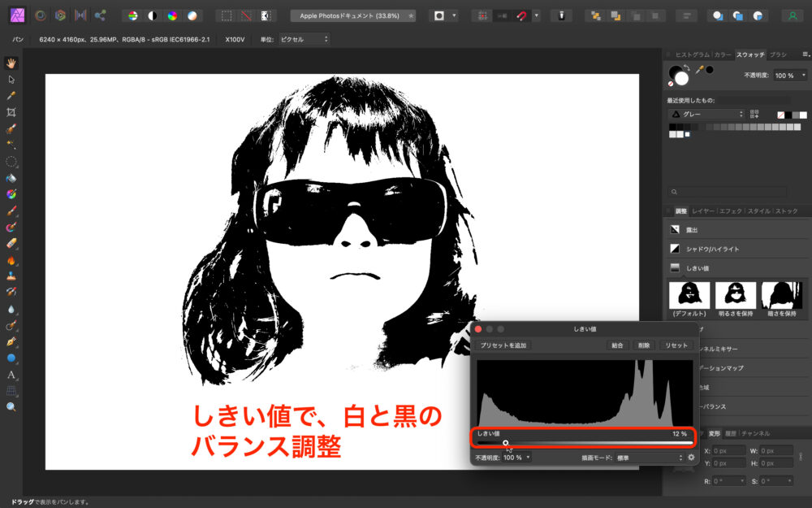This screenshot has height=508, width=812.
Task: Open the gear settings in the しきい値 dialog
Action: point(692,457)
